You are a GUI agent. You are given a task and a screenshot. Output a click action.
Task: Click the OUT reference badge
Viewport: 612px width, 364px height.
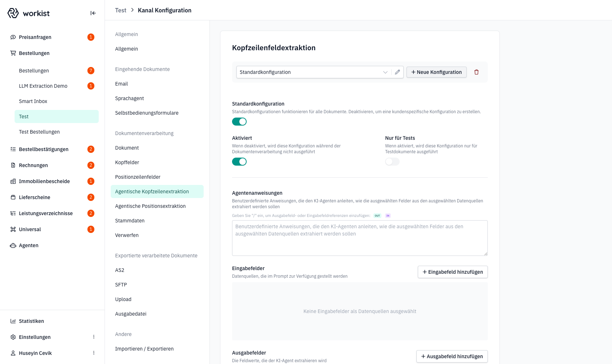click(x=377, y=216)
